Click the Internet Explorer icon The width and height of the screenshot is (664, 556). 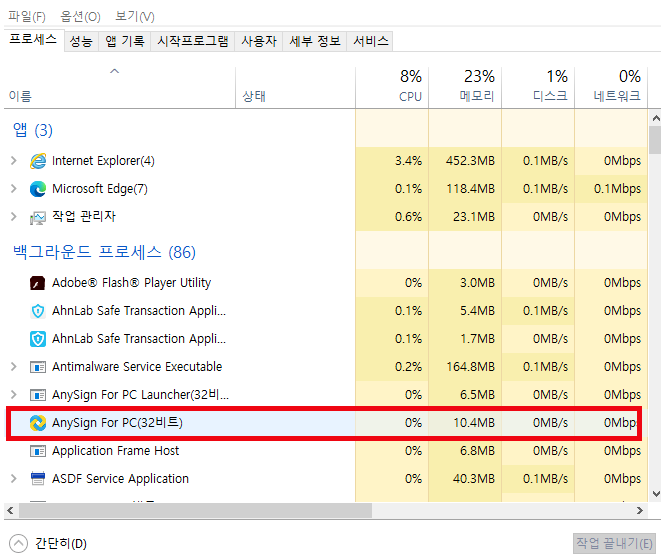tap(38, 161)
